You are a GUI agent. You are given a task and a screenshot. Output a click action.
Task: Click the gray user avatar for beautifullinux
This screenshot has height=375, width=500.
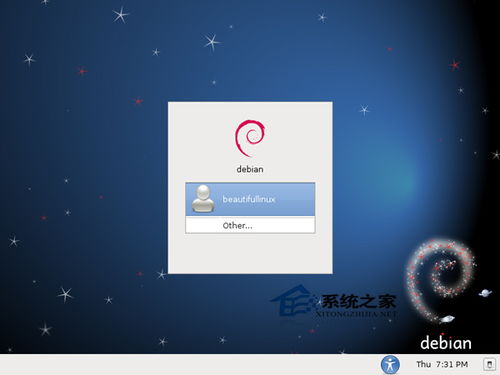pos(203,199)
